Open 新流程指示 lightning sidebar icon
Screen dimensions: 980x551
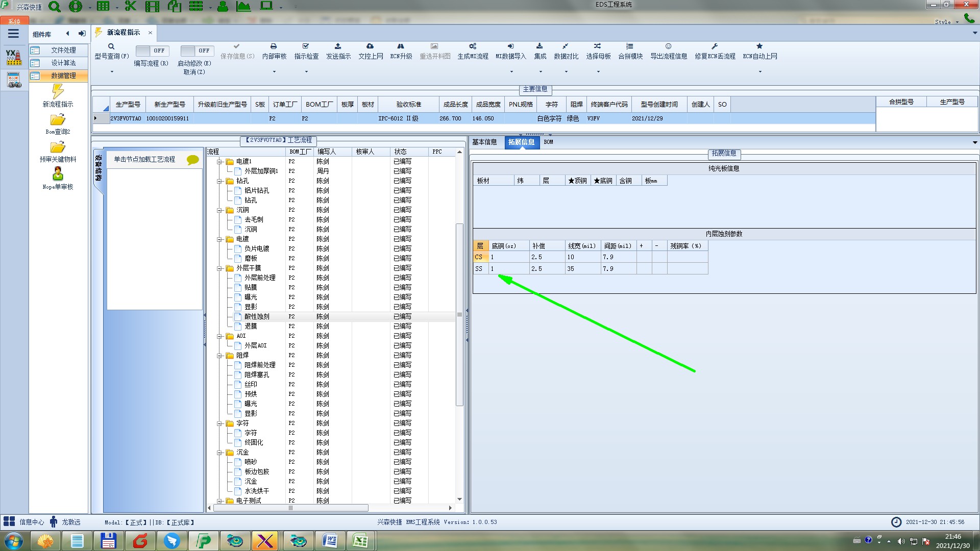click(58, 92)
